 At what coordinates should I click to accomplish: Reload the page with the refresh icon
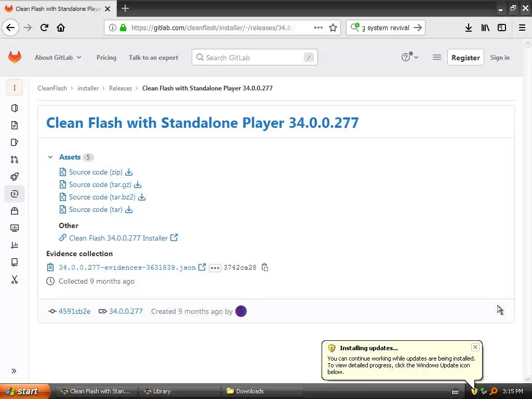tap(44, 28)
